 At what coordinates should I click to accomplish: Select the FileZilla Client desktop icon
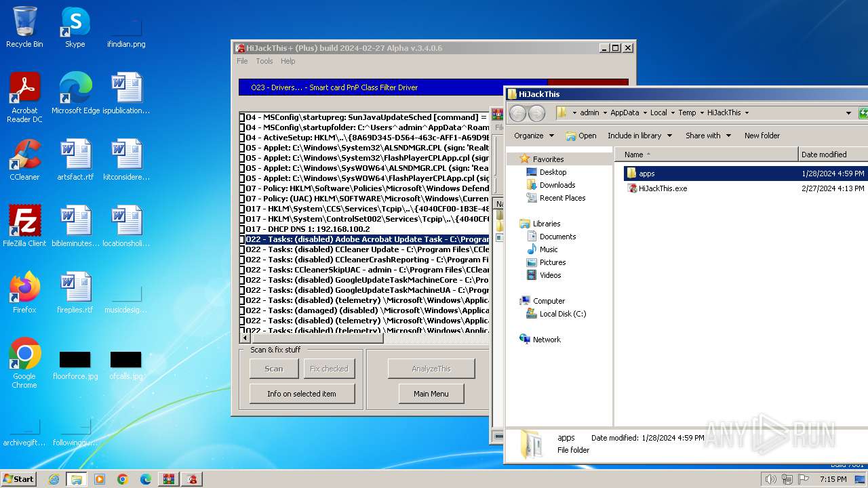(24, 226)
